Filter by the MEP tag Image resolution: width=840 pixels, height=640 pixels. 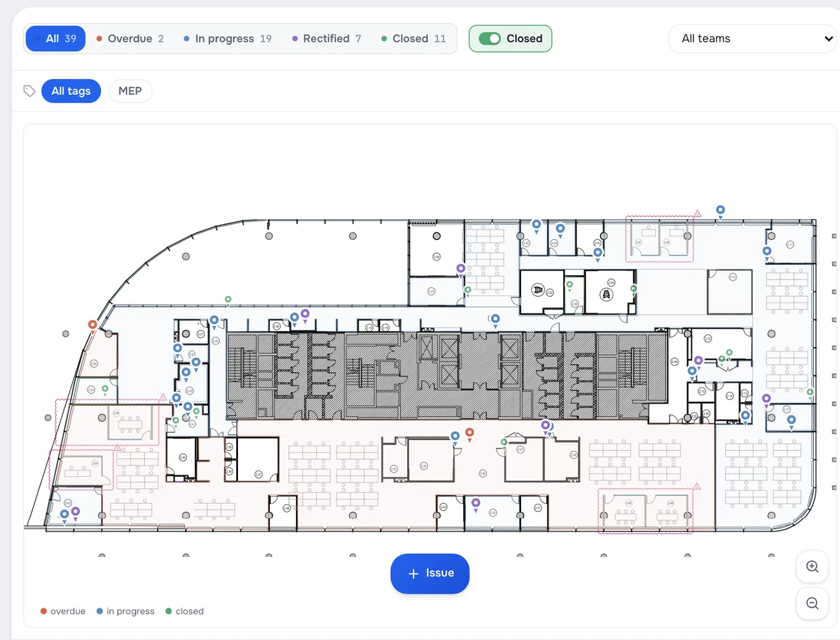tap(130, 91)
